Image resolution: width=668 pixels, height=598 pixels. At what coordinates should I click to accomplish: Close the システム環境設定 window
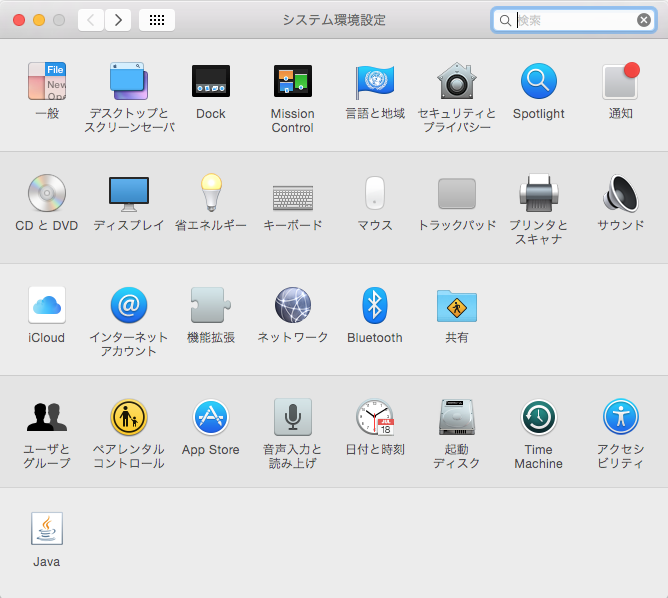pos(19,20)
